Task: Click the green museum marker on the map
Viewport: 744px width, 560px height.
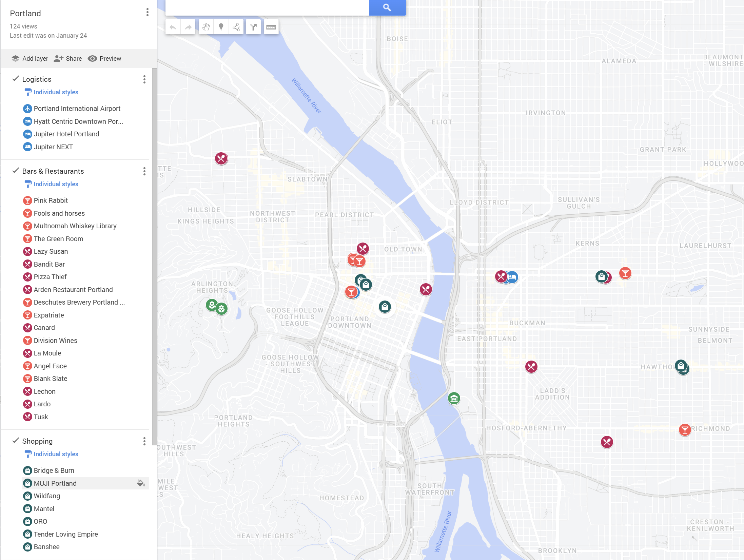Action: coord(454,399)
